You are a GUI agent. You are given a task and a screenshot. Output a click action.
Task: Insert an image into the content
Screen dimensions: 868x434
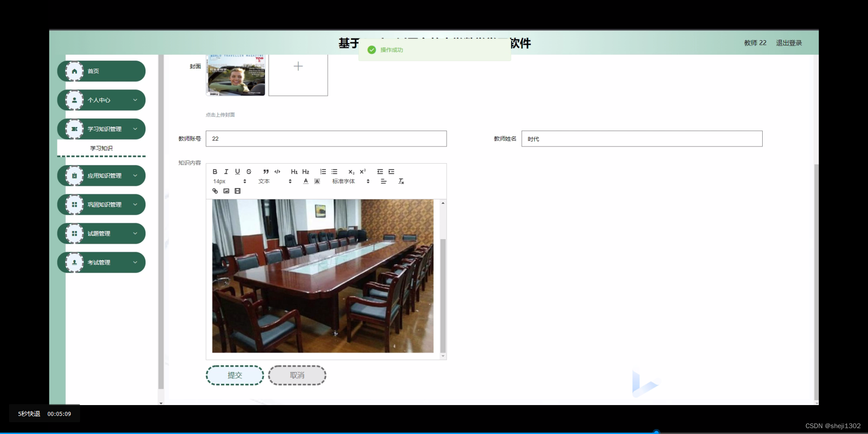point(226,191)
